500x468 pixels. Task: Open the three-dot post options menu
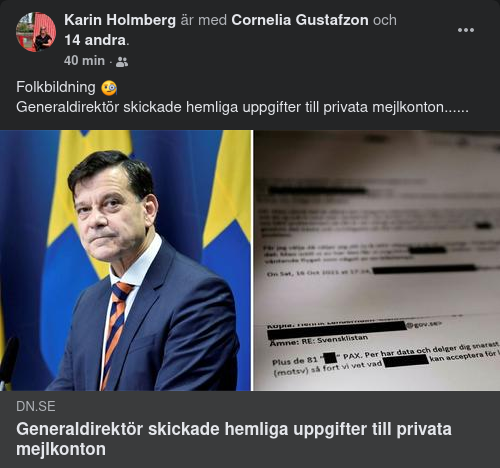click(466, 30)
